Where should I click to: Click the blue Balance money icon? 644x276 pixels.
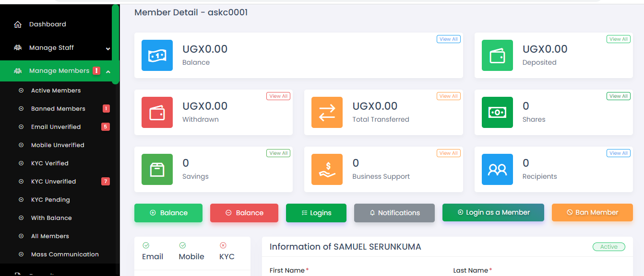coord(157,56)
